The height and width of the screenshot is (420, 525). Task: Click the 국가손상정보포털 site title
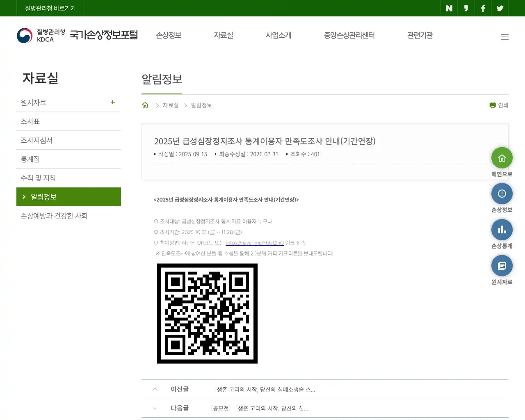coord(104,35)
